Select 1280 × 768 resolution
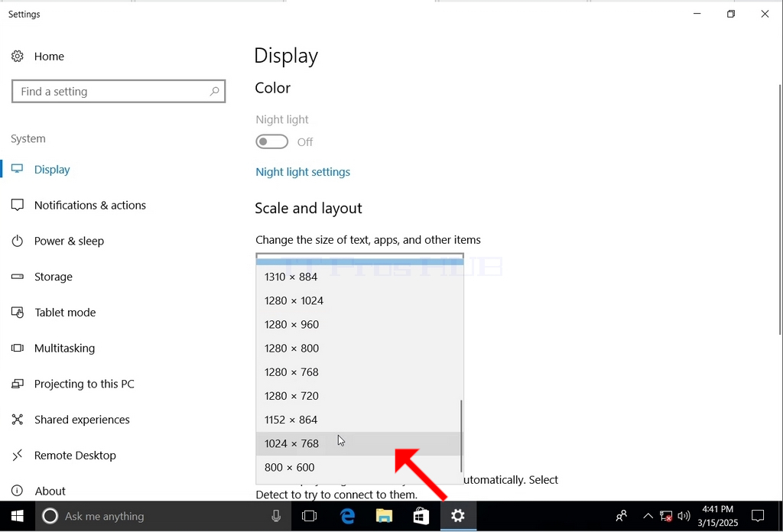 click(x=359, y=371)
